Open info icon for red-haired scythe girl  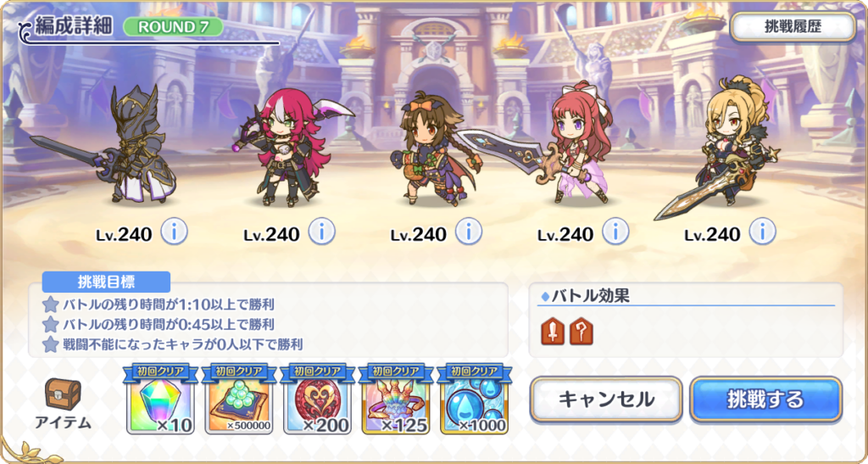[321, 232]
